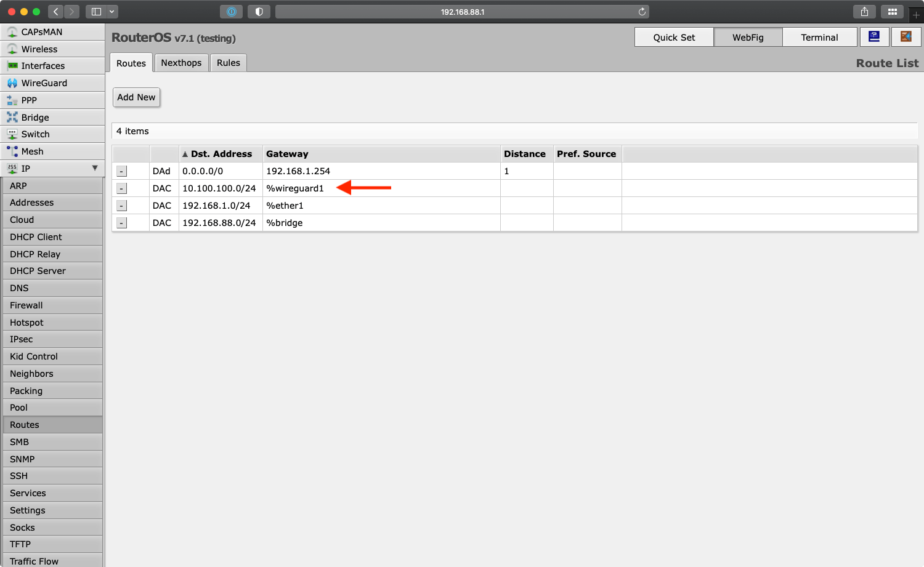Viewport: 924px width, 567px height.
Task: Toggle the Safari sidebar icon
Action: pos(96,12)
